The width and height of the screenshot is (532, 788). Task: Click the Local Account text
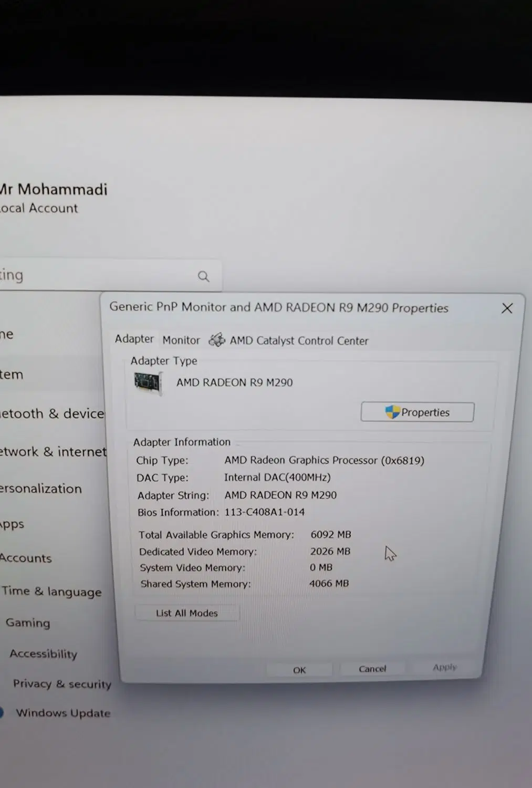(x=39, y=208)
